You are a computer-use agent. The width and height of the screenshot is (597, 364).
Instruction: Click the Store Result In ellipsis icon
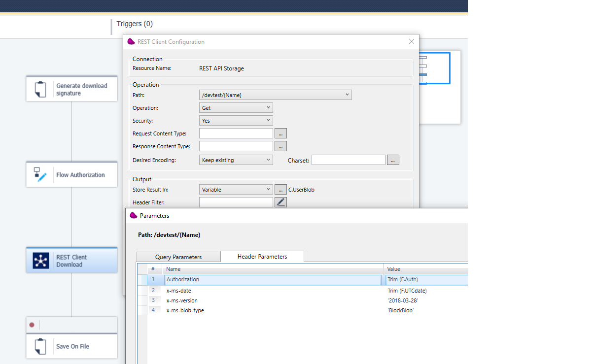point(280,189)
